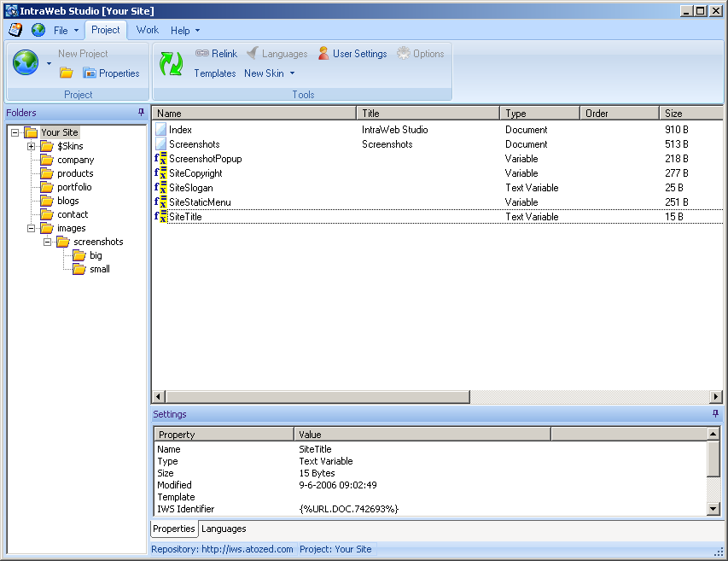This screenshot has height=561, width=728.
Task: Switch to the Work ribbon tab
Action: pyautogui.click(x=147, y=30)
